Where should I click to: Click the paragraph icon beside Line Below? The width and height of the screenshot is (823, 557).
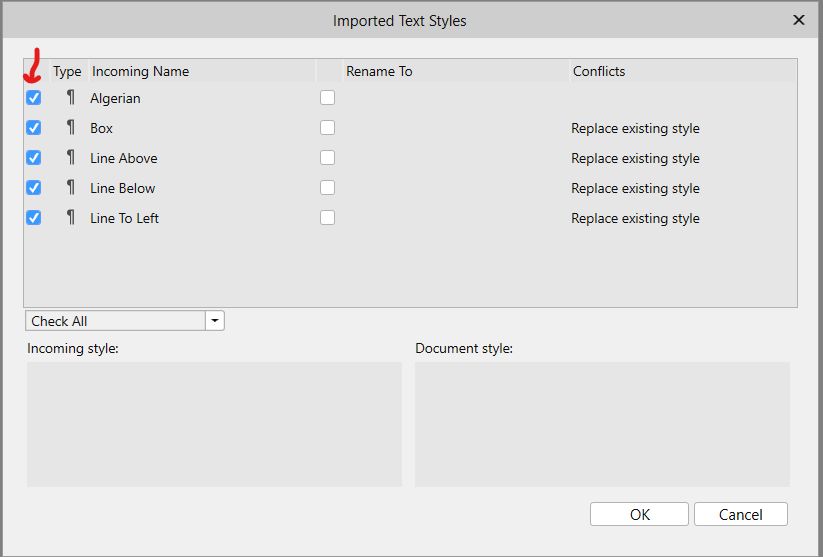click(x=71, y=187)
